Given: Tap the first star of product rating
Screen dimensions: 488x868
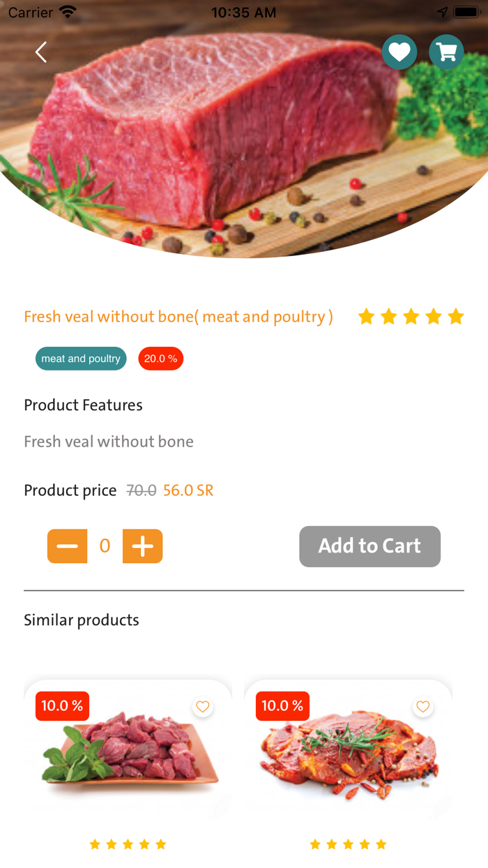Looking at the screenshot, I should coord(366,317).
